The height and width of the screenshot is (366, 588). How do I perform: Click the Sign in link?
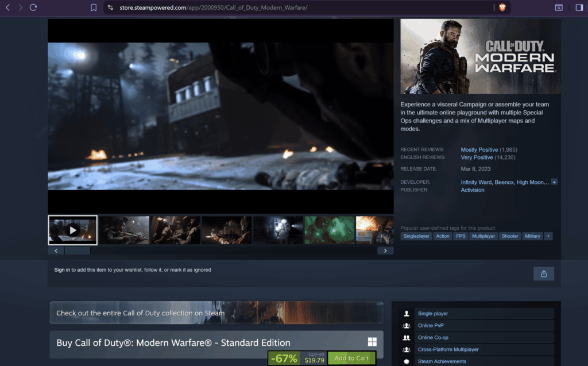[x=62, y=270]
